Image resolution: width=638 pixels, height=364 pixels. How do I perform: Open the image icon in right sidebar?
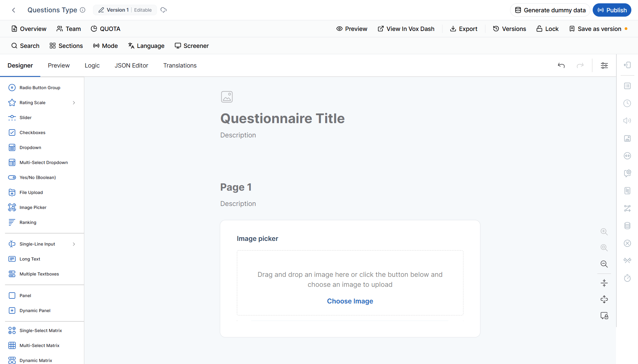click(627, 138)
